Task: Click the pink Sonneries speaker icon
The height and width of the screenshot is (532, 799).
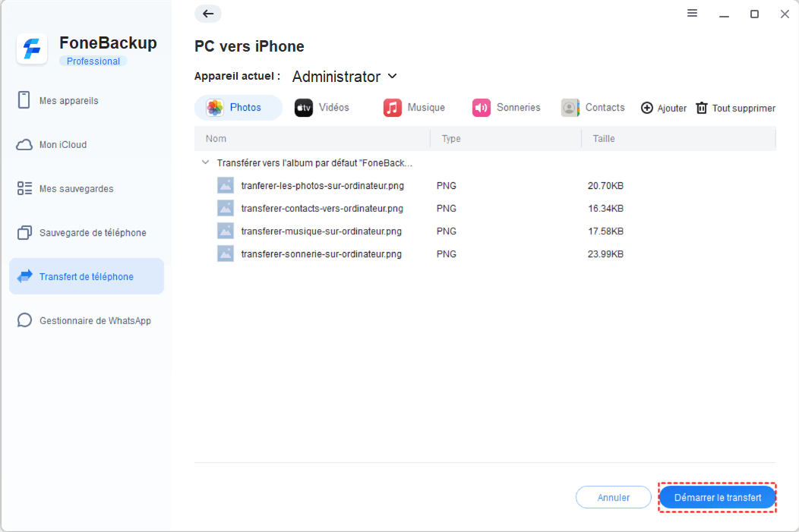Action: point(481,108)
